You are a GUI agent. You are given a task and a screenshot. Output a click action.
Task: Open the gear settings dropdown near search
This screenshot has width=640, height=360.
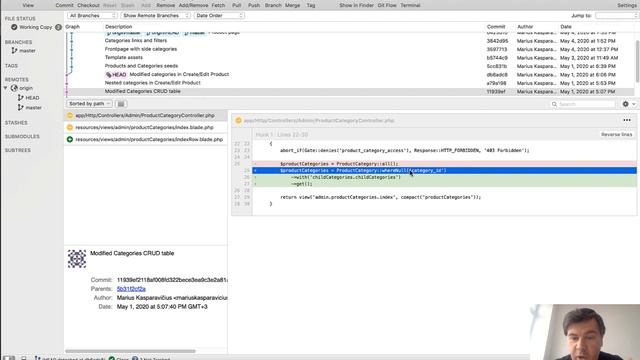[629, 104]
